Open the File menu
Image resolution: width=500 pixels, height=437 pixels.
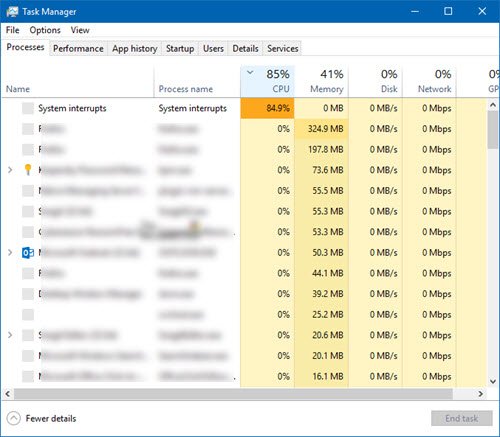[x=13, y=30]
